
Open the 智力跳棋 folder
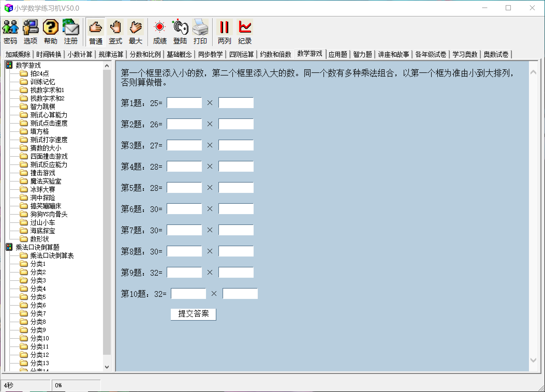pyautogui.click(x=43, y=107)
